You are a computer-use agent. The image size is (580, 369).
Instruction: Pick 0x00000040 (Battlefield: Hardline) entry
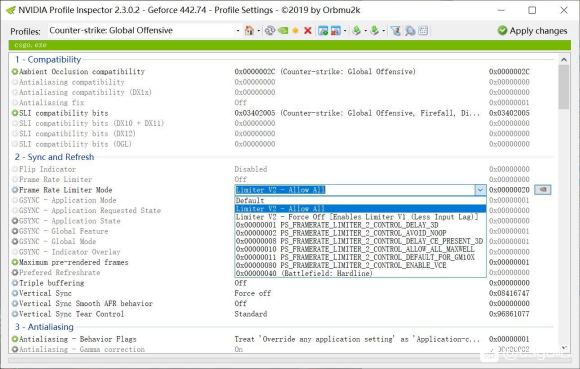(360, 273)
